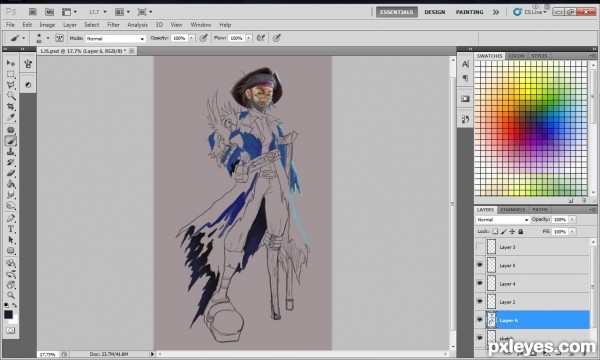Show hidden Layer 3 visibility box
Image resolution: width=600 pixels, height=360 pixels.
point(480,247)
